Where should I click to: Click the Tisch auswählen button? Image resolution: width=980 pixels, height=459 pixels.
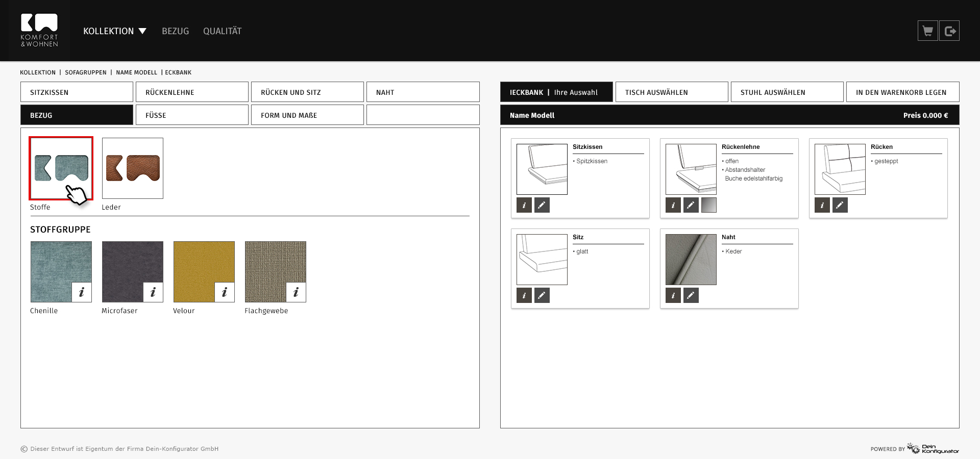[671, 92]
